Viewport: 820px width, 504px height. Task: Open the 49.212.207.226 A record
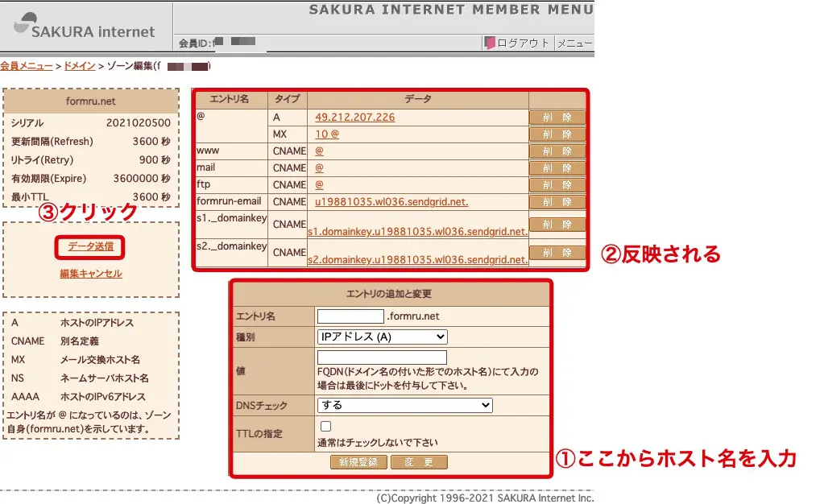[x=354, y=117]
